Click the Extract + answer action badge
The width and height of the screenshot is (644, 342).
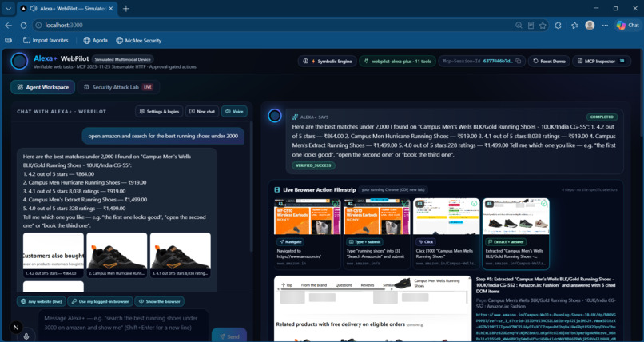tap(505, 242)
